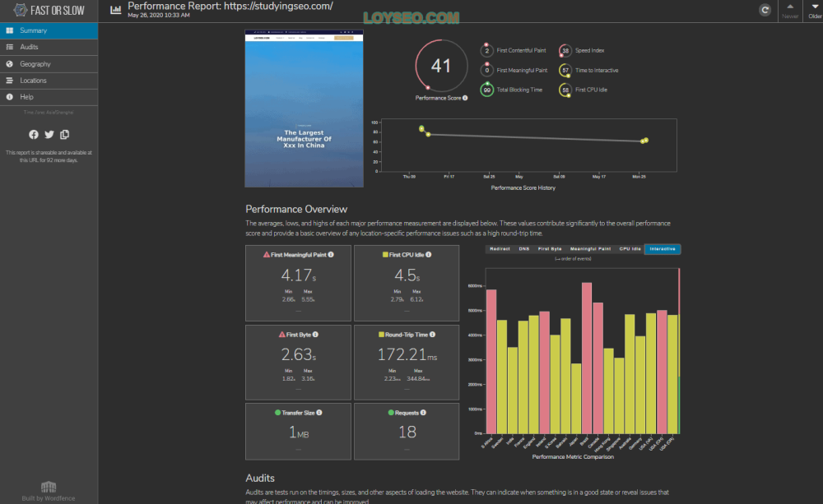This screenshot has height=504, width=823.
Task: Click the performance score 41 gauge
Action: point(441,66)
